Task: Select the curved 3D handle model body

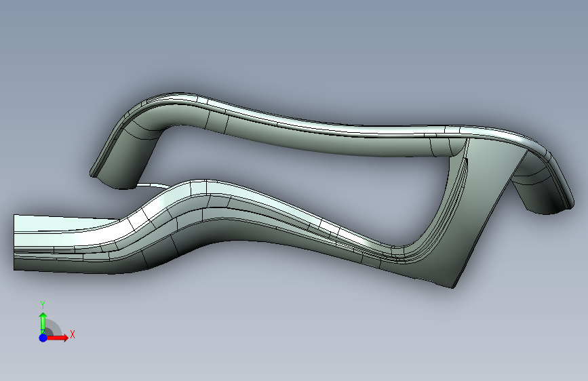Action: pyautogui.click(x=294, y=190)
